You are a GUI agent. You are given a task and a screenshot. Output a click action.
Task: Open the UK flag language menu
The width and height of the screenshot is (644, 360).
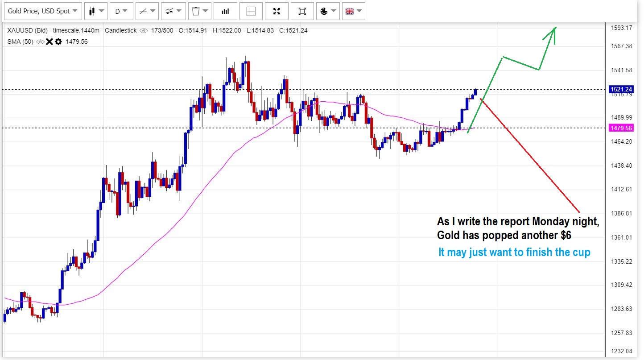click(x=354, y=11)
